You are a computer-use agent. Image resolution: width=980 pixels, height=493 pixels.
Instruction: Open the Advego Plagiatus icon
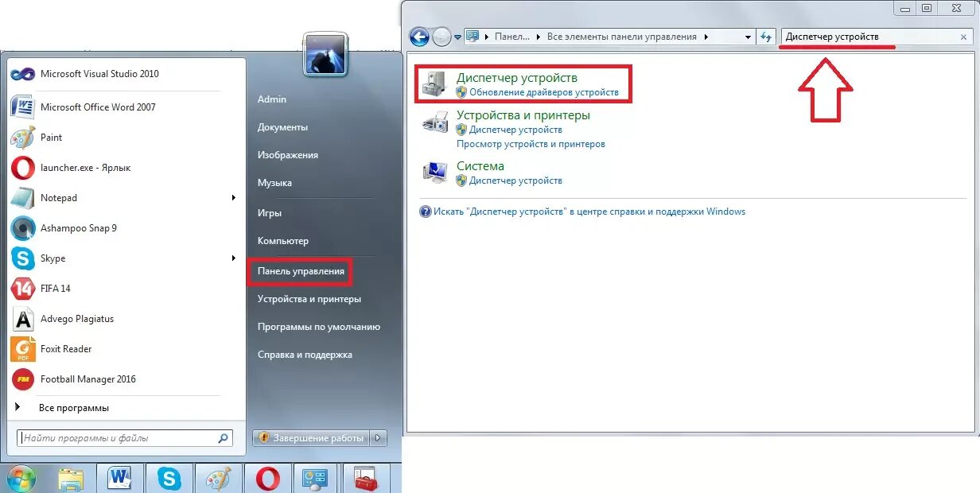23,319
